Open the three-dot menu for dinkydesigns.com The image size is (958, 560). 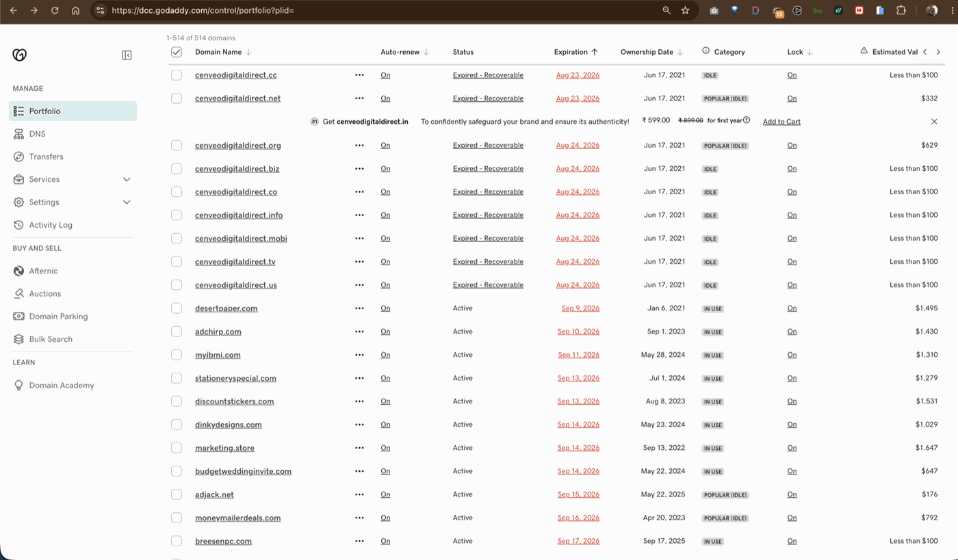(359, 425)
